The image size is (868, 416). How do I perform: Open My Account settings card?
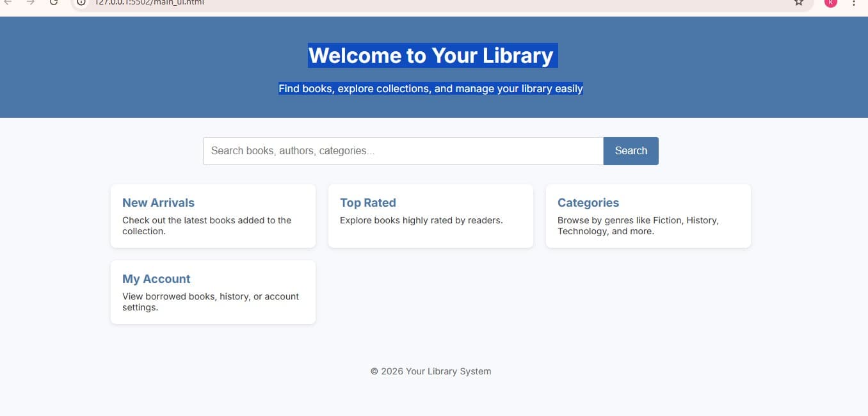point(156,278)
